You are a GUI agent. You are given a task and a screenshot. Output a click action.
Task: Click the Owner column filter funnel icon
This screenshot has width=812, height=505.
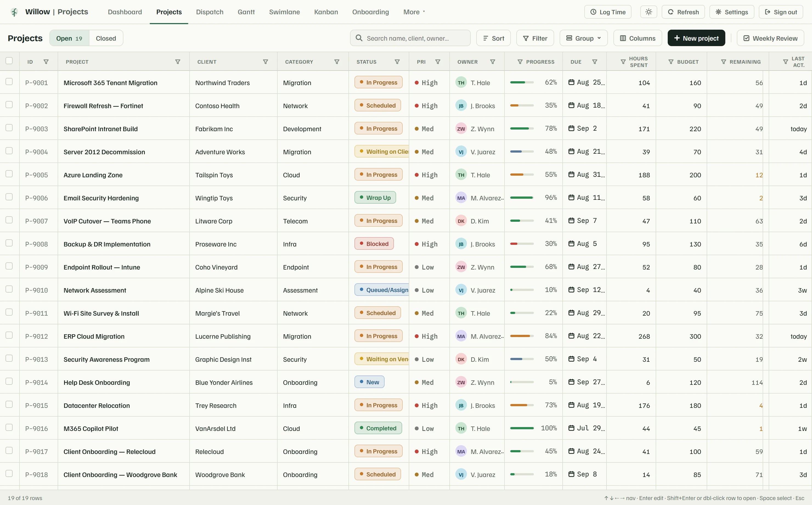[x=492, y=62]
